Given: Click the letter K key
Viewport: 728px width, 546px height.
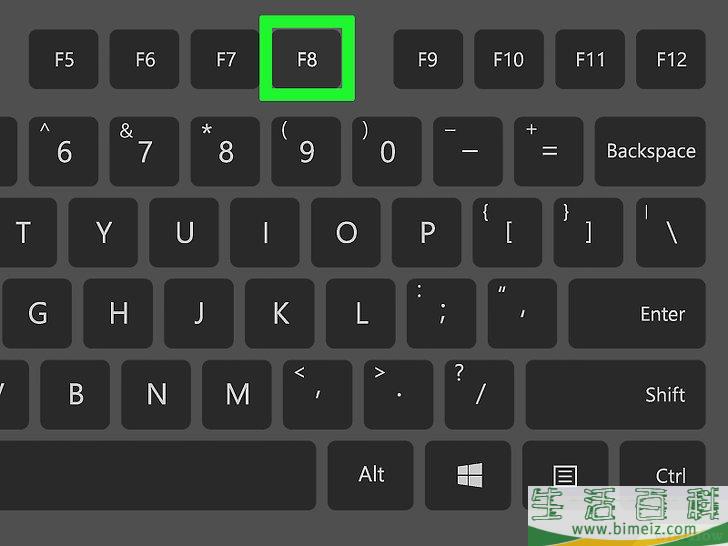Looking at the screenshot, I should [280, 313].
